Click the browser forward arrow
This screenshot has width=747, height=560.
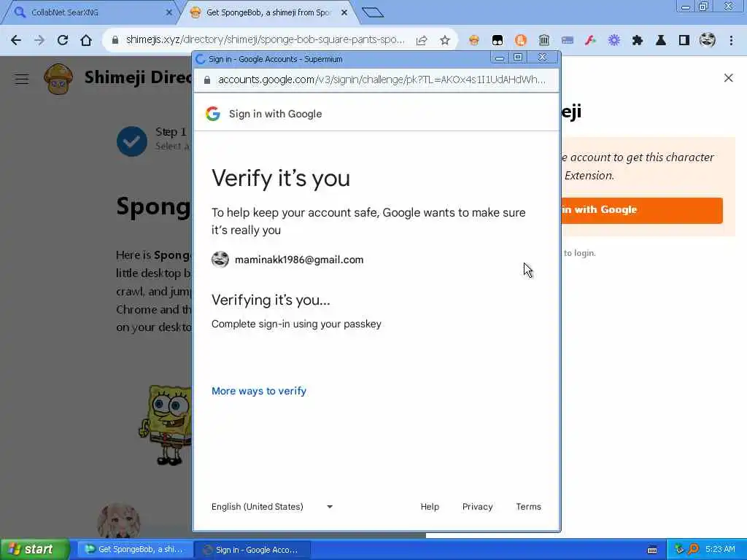tap(39, 40)
